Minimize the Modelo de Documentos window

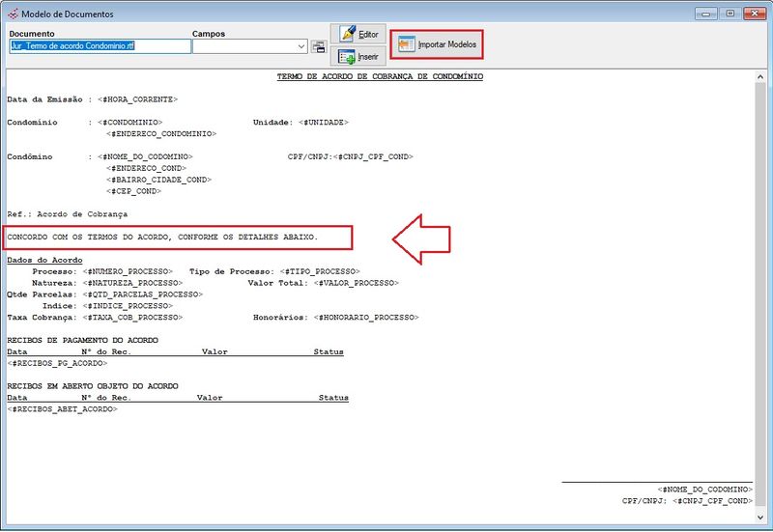[708, 14]
